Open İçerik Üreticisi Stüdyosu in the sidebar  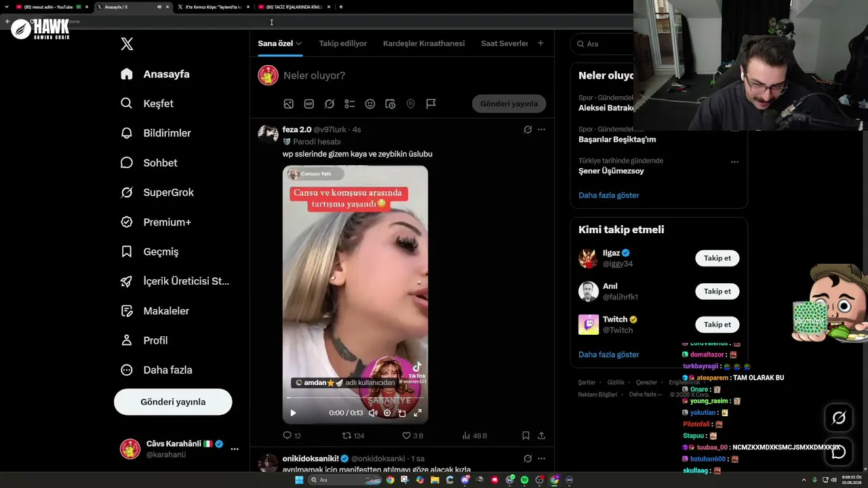(175, 281)
